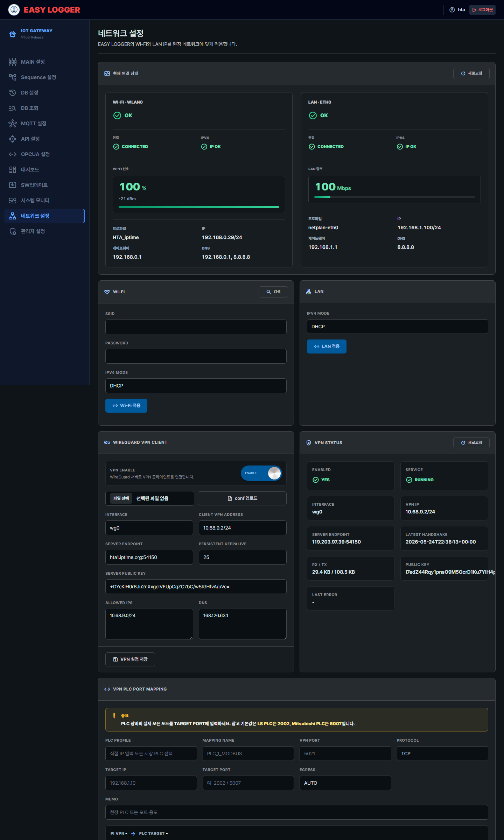Click the 대시보드 grid icon

(x=13, y=170)
